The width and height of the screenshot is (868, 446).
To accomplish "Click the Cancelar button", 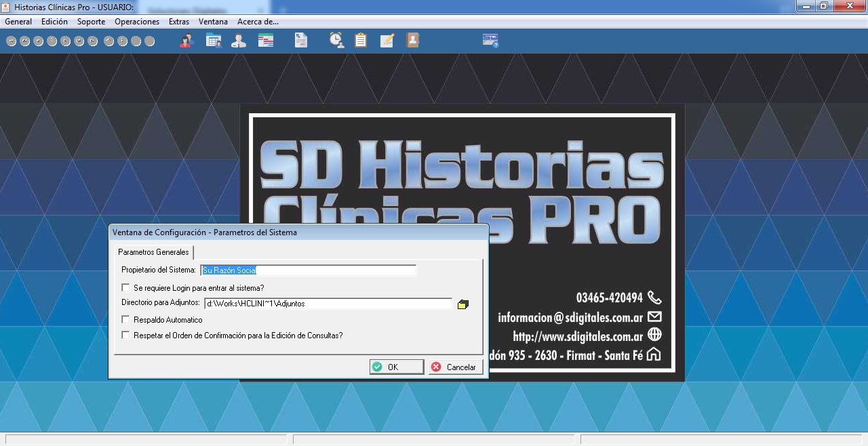I will click(x=455, y=367).
